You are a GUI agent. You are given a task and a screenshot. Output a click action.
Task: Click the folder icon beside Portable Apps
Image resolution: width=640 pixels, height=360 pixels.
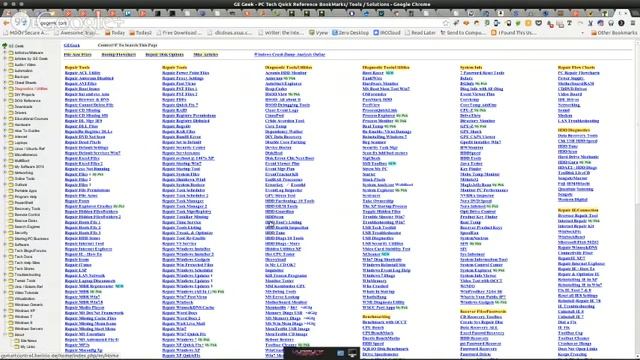pos(11,191)
